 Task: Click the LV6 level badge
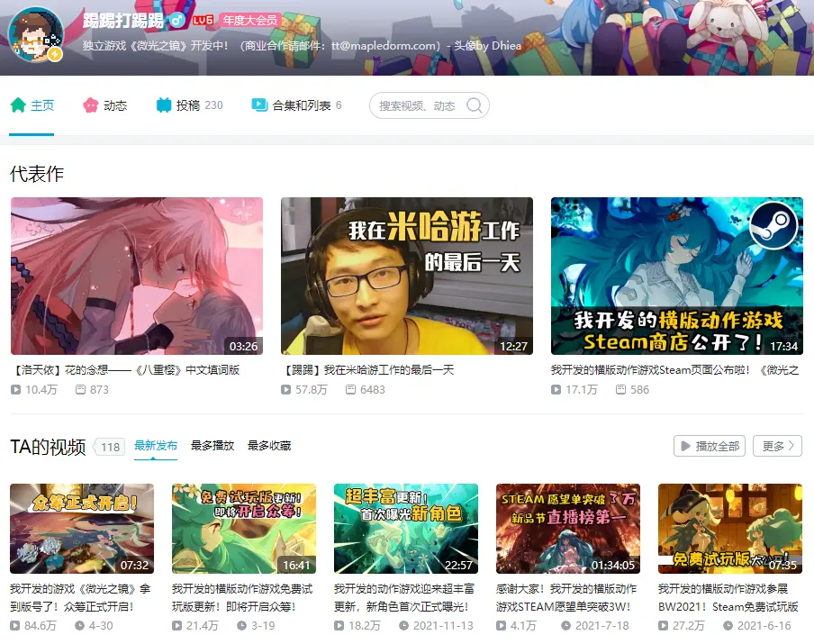click(203, 20)
